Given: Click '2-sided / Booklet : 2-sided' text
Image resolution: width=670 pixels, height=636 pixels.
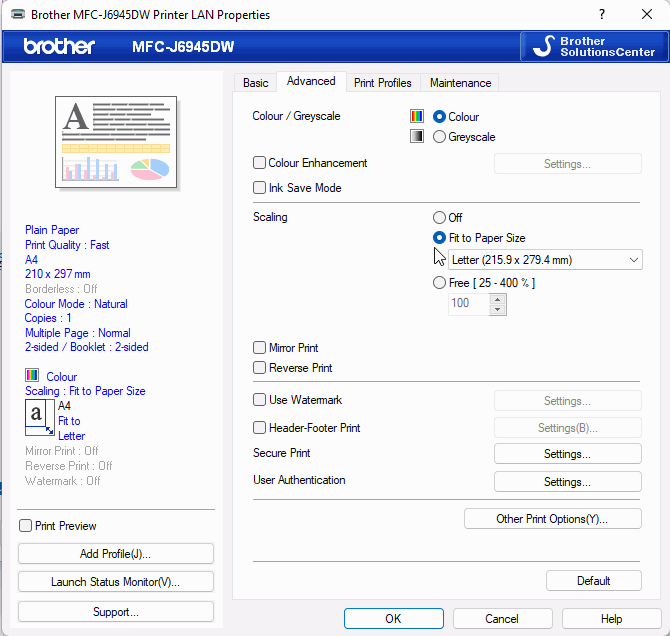Looking at the screenshot, I should point(87,347).
